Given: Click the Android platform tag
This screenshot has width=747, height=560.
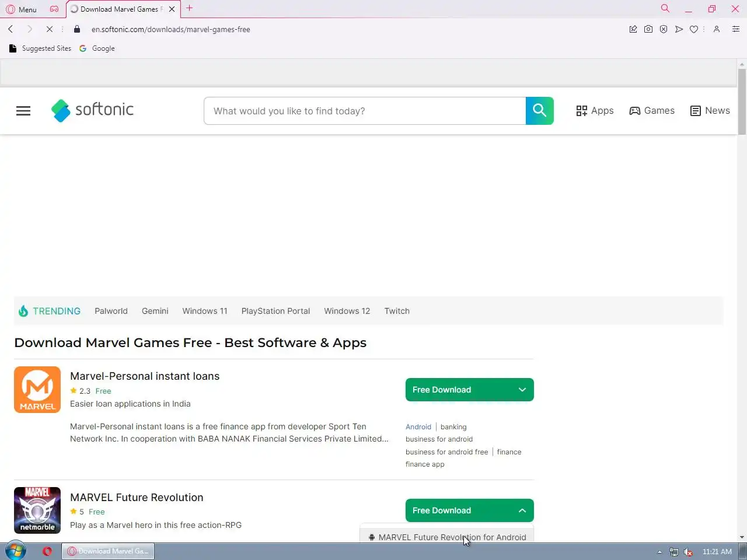Looking at the screenshot, I should click(418, 427).
